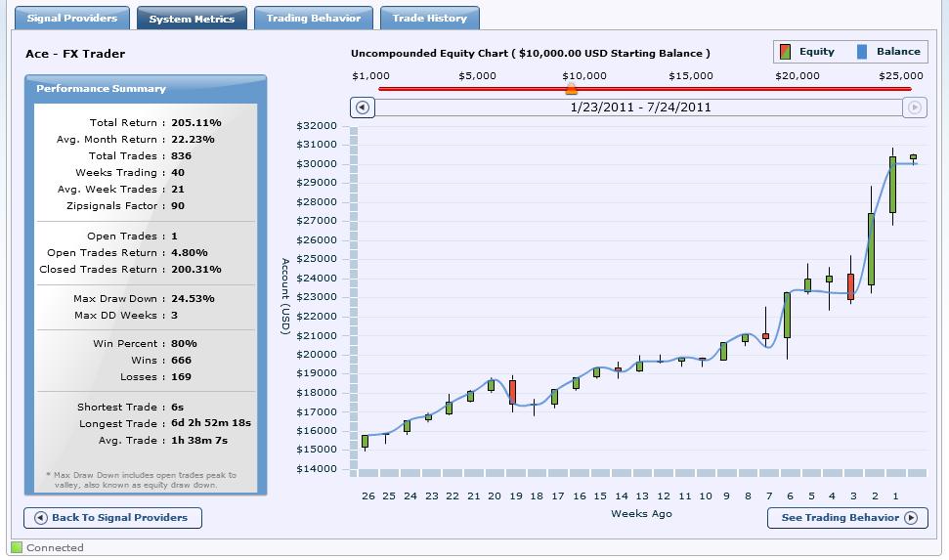This screenshot has height=560, width=949.
Task: Click the red candlestick at week 19
Action: 513,392
